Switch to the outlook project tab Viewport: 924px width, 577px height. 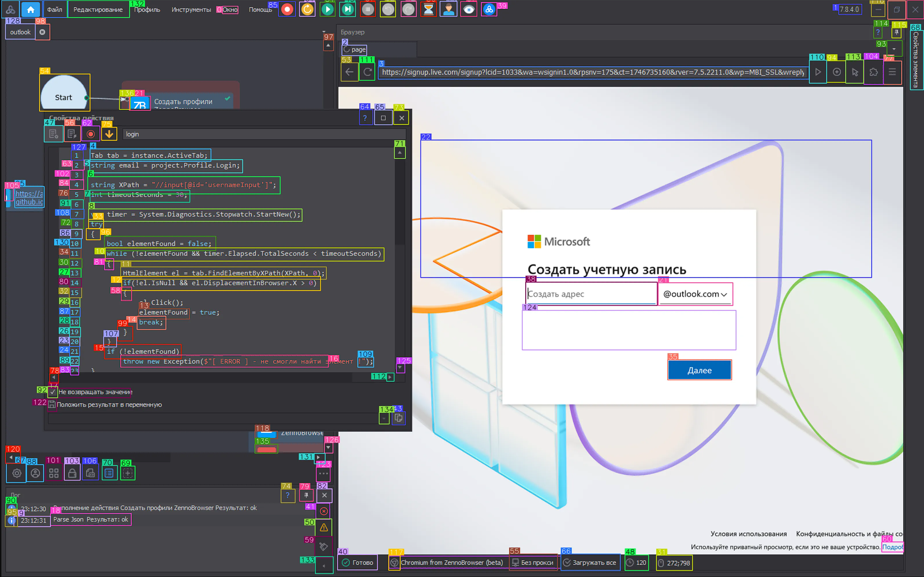click(x=20, y=32)
